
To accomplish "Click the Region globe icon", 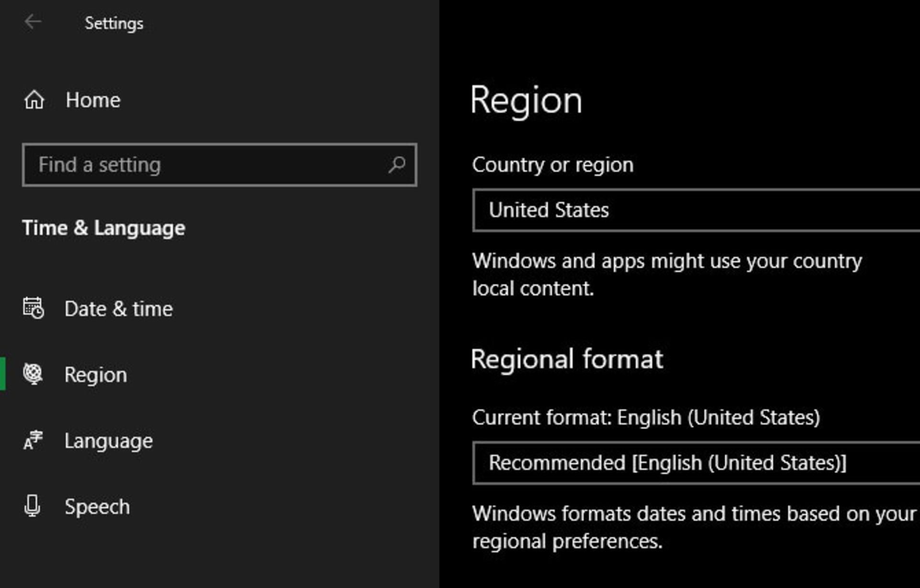I will pos(33,373).
